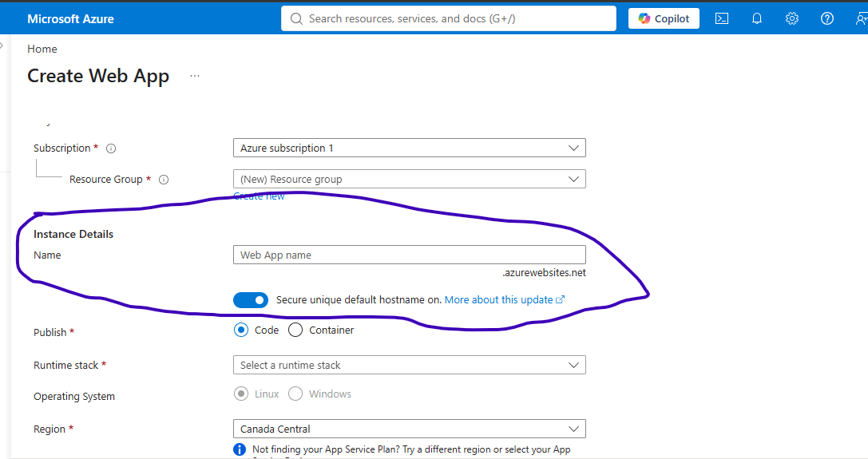Click the search magnifier icon
The image size is (868, 459).
tap(296, 19)
